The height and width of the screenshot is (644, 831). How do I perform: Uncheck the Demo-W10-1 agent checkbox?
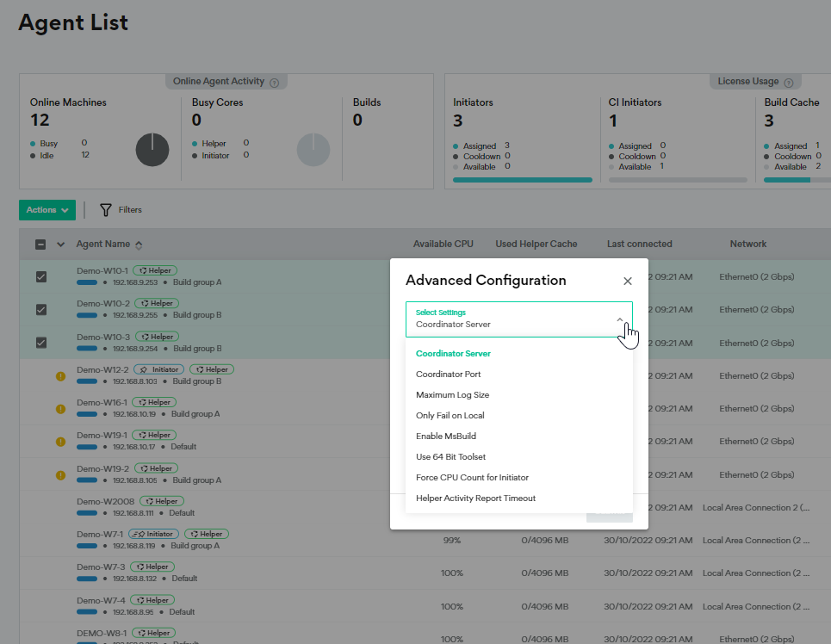tap(41, 276)
